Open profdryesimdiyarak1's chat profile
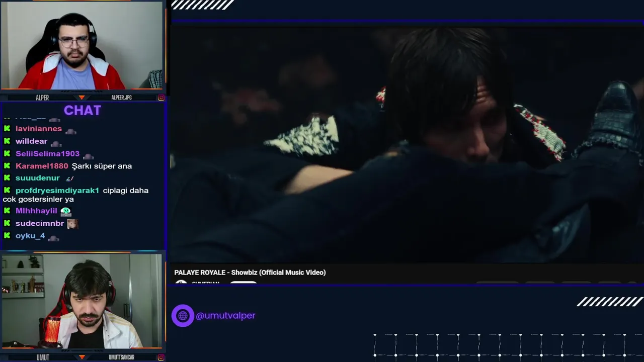 57,191
